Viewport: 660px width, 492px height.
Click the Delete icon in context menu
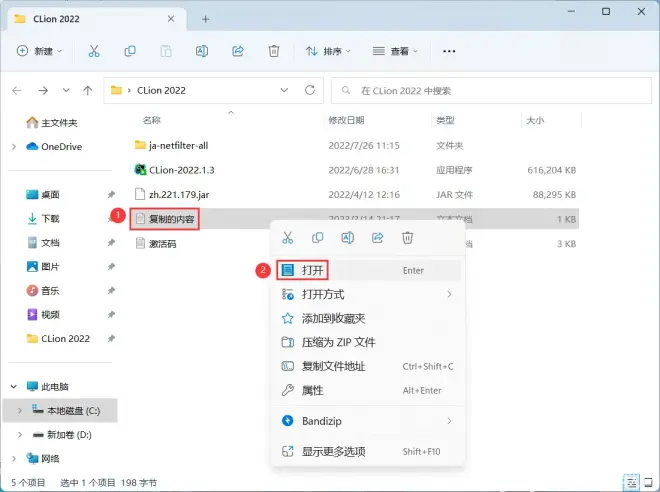(x=407, y=238)
